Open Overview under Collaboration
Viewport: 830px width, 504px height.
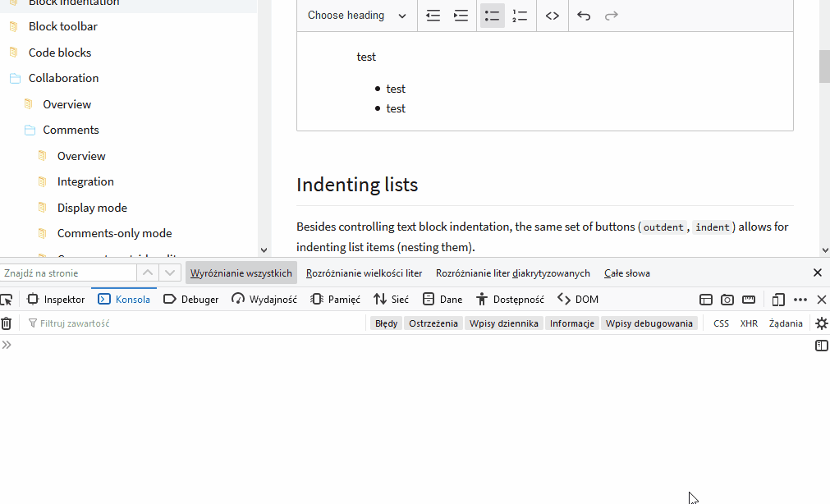click(66, 104)
